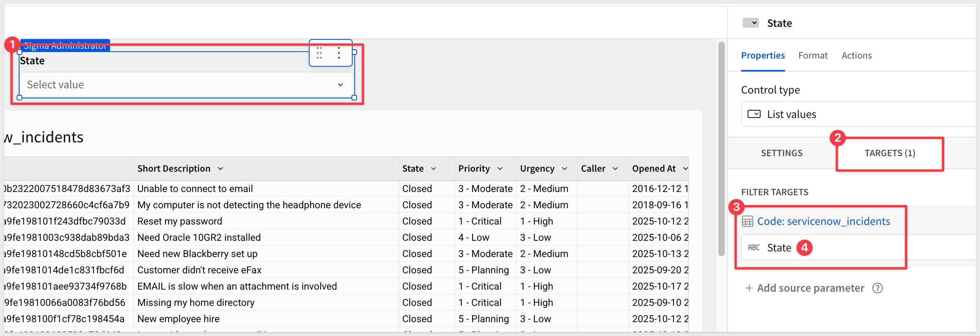Open the SETTINGS tab
980x336 pixels.
point(782,153)
